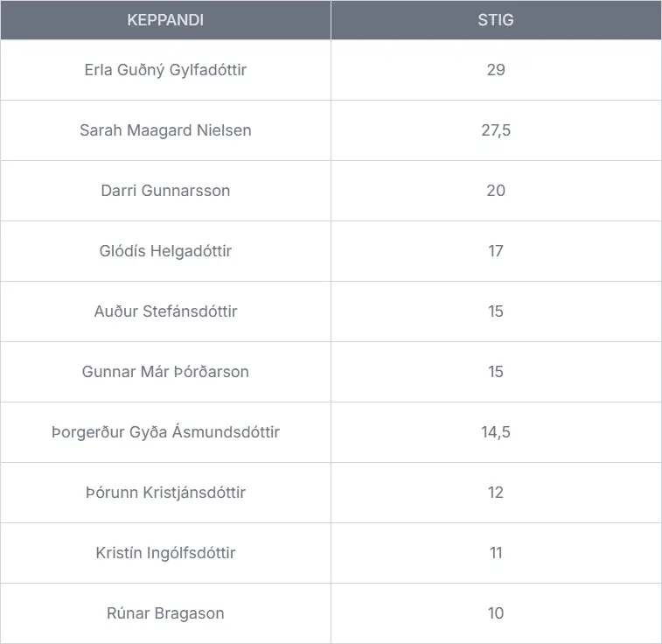662x644 pixels.
Task: Click the STIG column header
Action: [496, 20]
